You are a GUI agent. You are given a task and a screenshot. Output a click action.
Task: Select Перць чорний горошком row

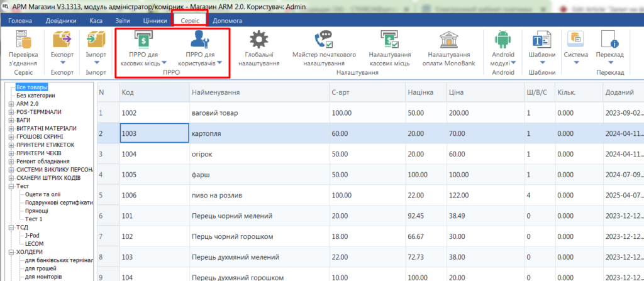pyautogui.click(x=370, y=236)
